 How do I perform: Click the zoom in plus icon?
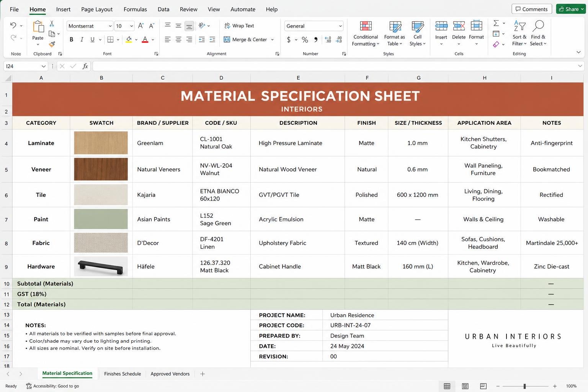555,386
